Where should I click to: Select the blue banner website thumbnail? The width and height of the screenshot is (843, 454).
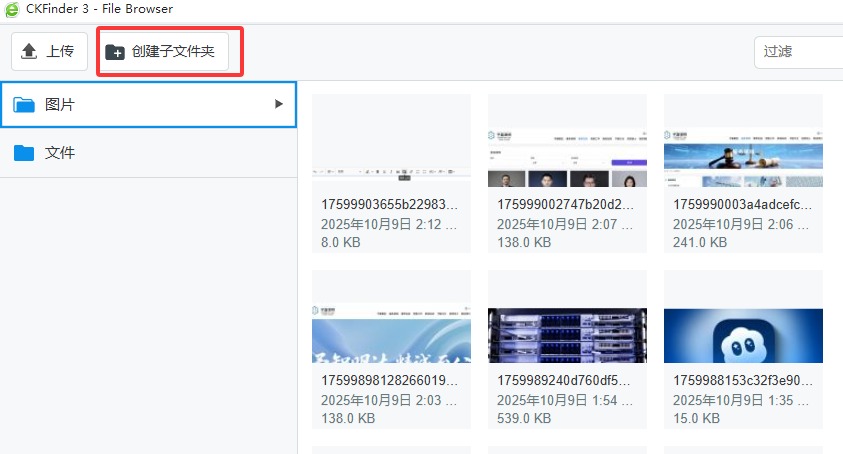point(391,316)
